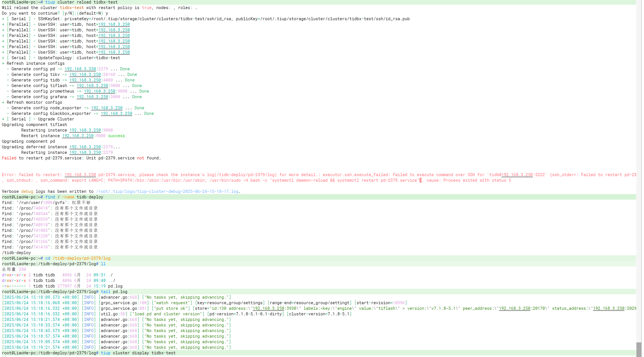Open the tidb@ SSH host link ending in :5222
The image size is (644, 357).
point(517,175)
